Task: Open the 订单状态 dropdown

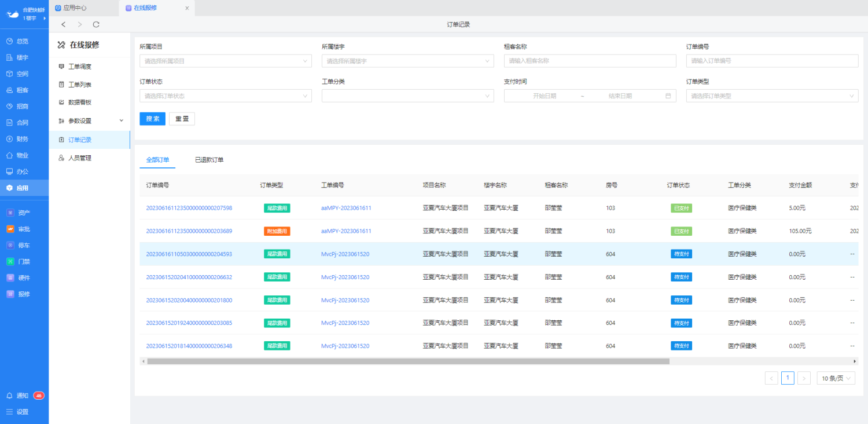Action: 226,96
